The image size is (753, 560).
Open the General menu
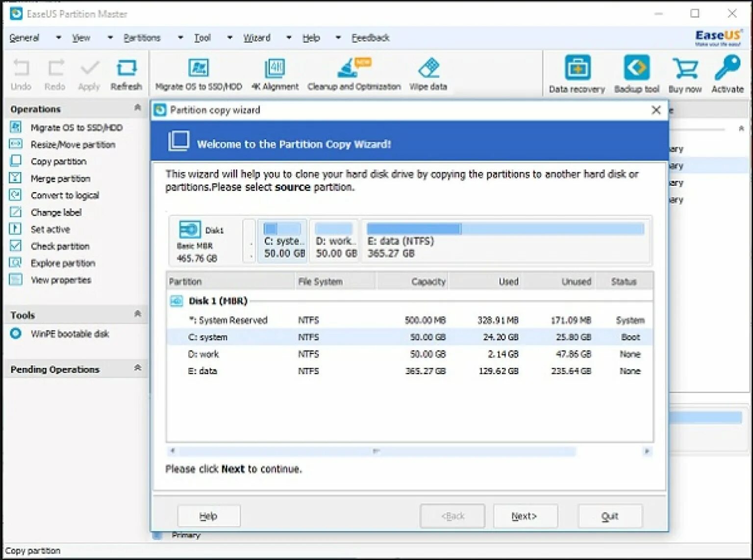pos(24,38)
